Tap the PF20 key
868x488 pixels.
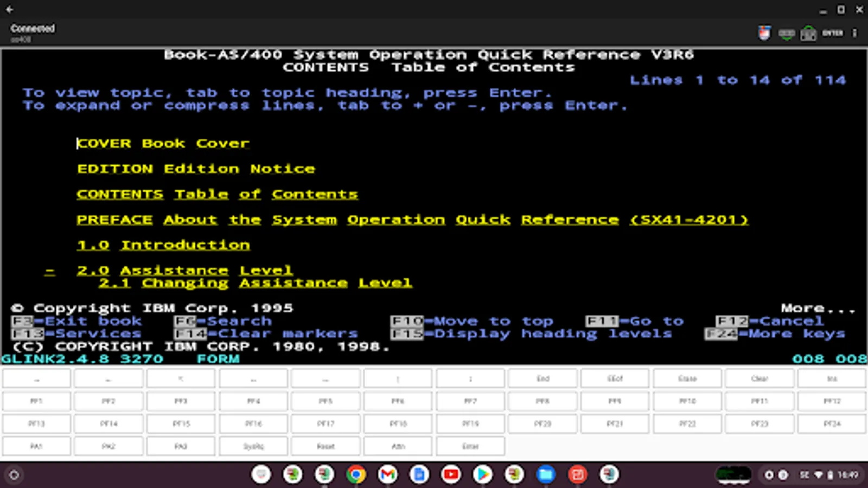click(542, 423)
